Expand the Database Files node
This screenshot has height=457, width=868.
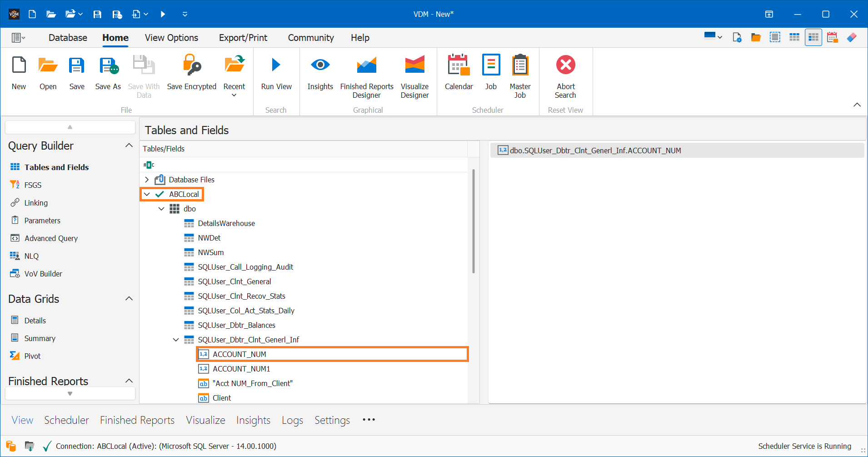coord(146,180)
